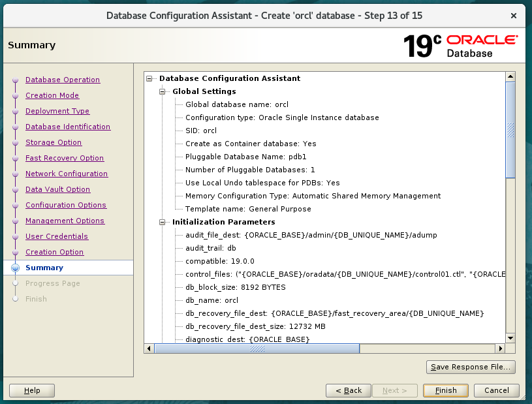Select 'compatible: 19.0.0' row
The width and height of the screenshot is (532, 404).
point(220,261)
